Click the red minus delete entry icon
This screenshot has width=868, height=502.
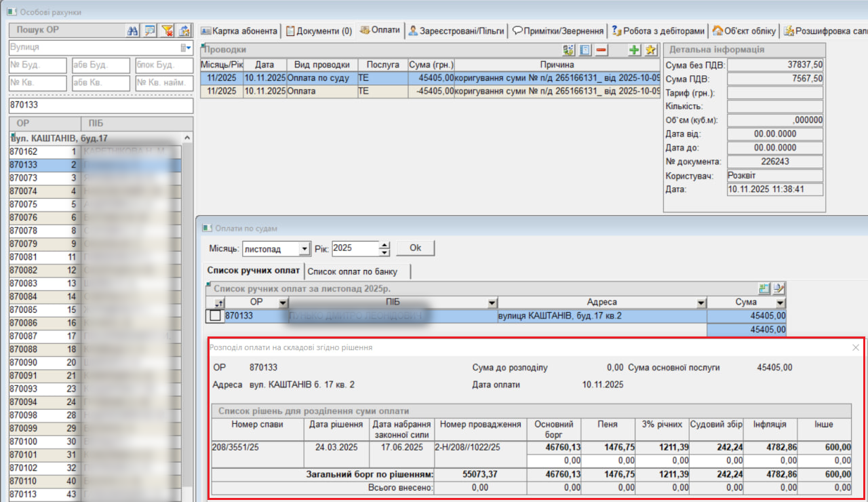[601, 50]
